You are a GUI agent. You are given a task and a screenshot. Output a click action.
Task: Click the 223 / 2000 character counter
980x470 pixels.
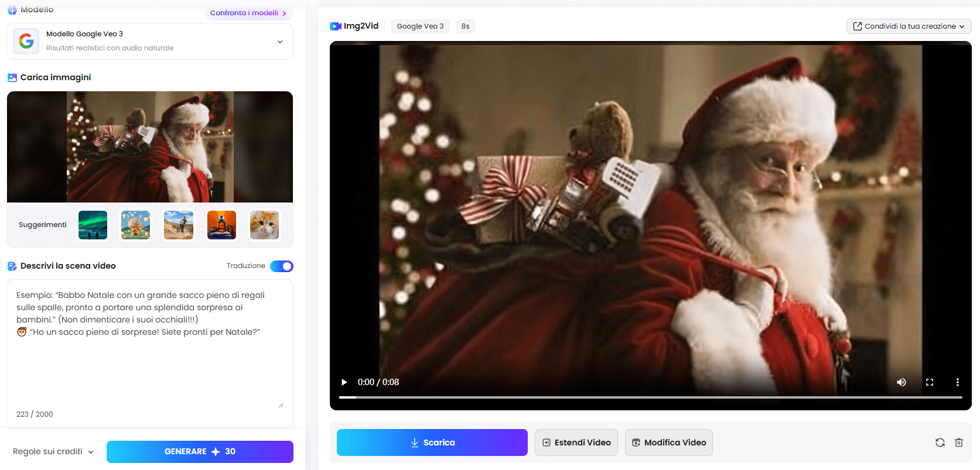pos(35,414)
